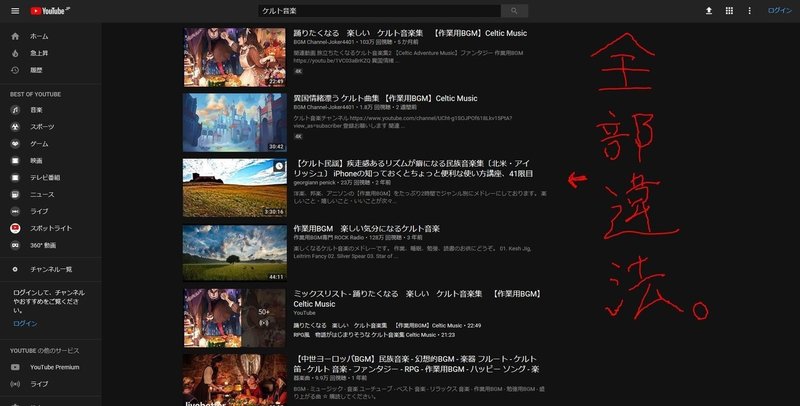This screenshot has height=406, width=800.
Task: Open title 作業用BGM 楽しい気分になるケルト音楽
Action: [366, 229]
